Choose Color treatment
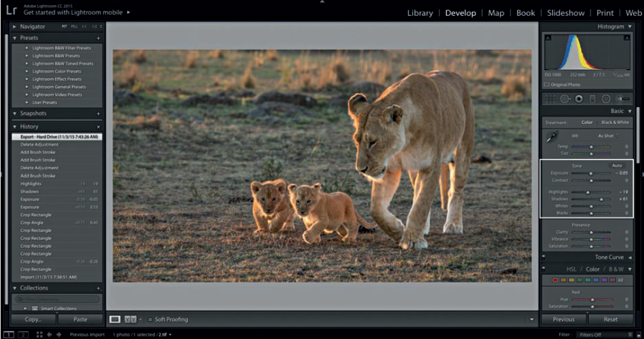Image resolution: width=644 pixels, height=339 pixels. point(587,122)
